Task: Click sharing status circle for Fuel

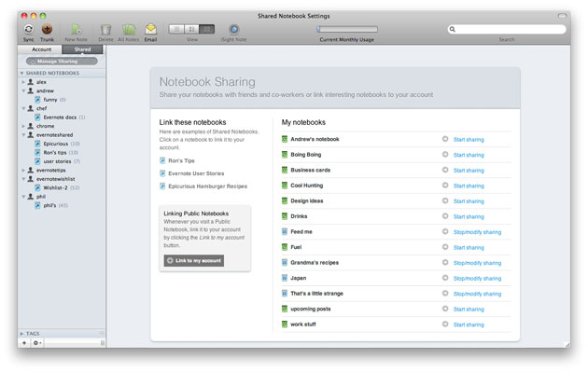Action: (x=445, y=247)
